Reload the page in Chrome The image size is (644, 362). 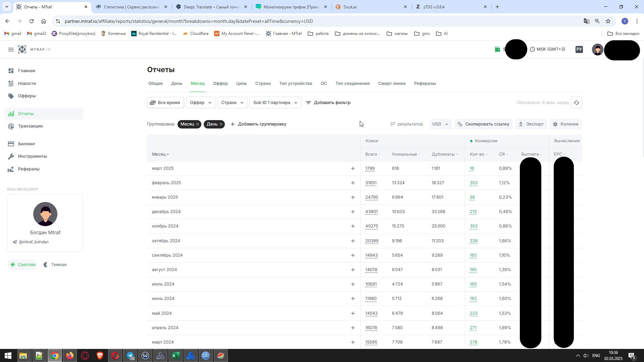coord(32,21)
